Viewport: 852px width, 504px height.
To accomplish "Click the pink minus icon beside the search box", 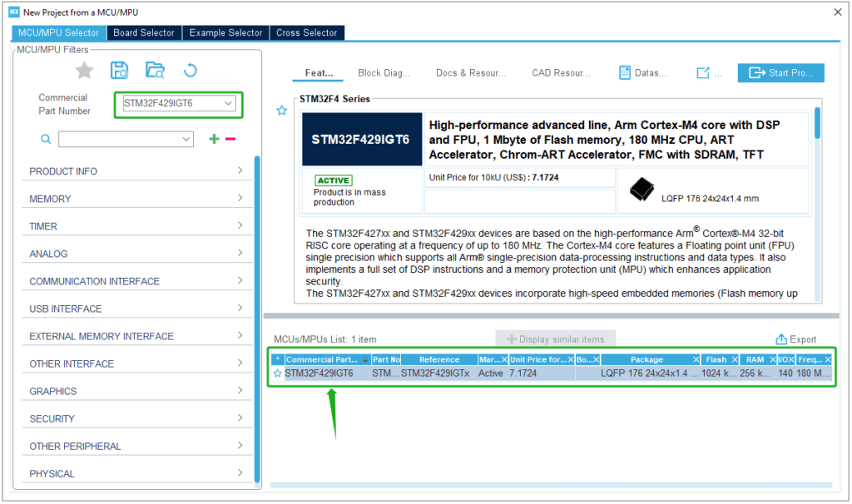I will 230,139.
